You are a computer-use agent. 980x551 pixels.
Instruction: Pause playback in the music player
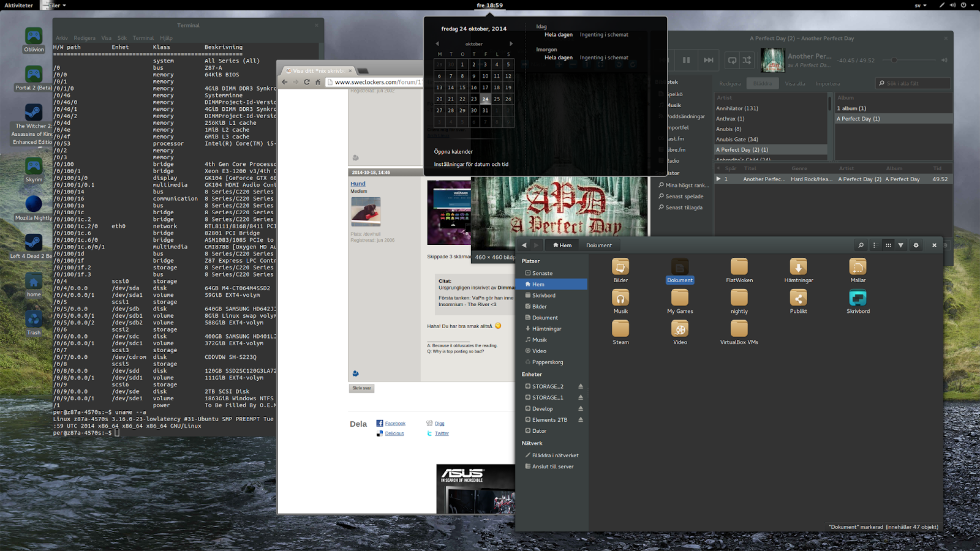point(686,60)
